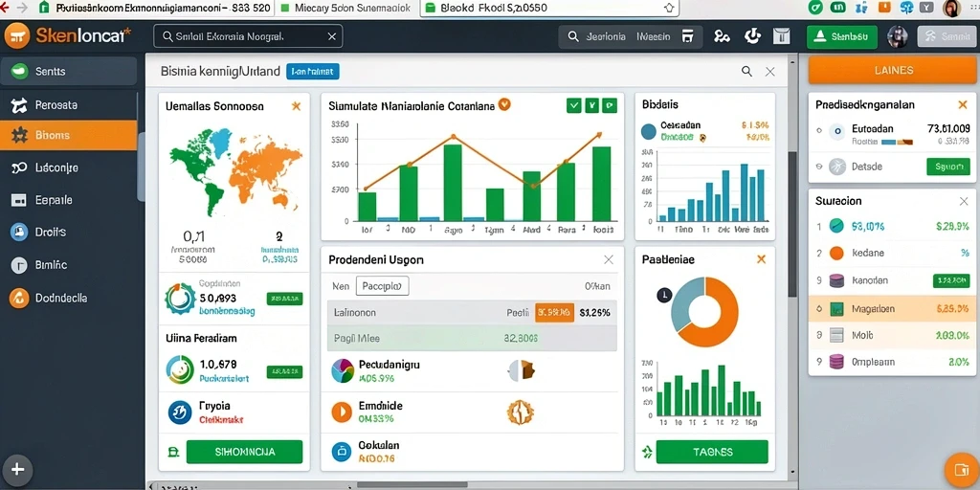This screenshot has width=980, height=490.
Task: Click the Perosata puzzle icon
Action: pos(19,105)
